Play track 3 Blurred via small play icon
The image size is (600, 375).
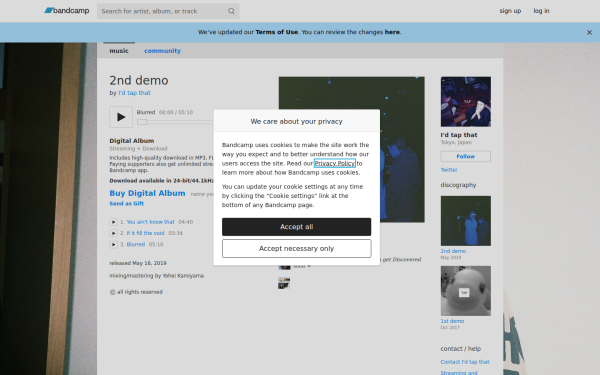pos(113,244)
